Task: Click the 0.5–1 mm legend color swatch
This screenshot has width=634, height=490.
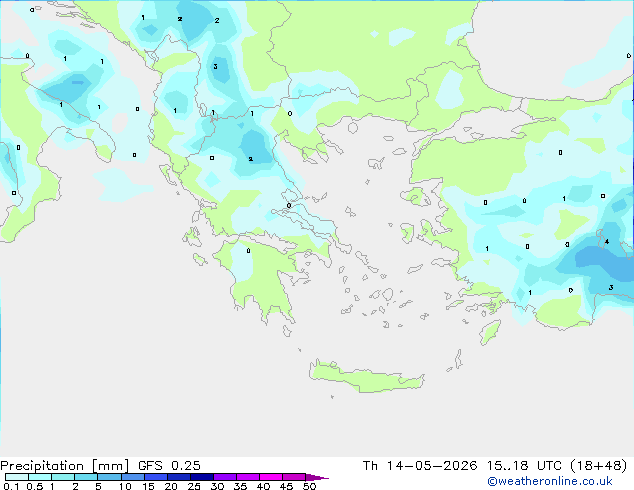Action: coord(40,477)
